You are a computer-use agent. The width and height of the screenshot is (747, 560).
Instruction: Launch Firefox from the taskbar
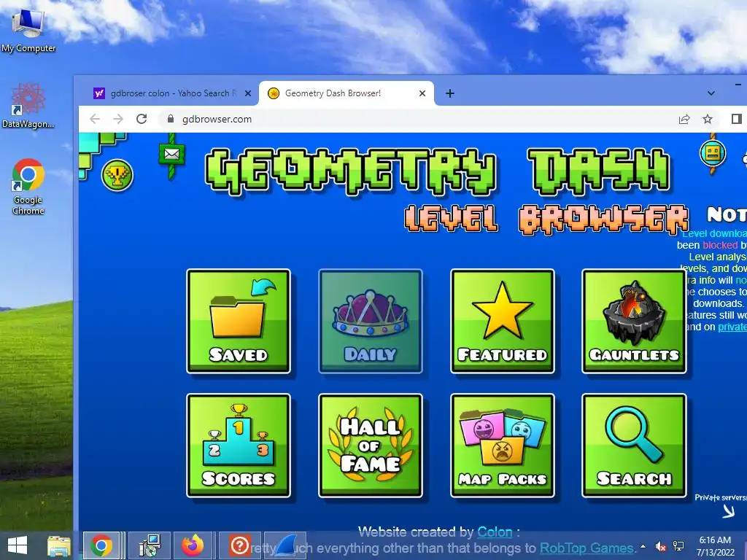pos(193,545)
